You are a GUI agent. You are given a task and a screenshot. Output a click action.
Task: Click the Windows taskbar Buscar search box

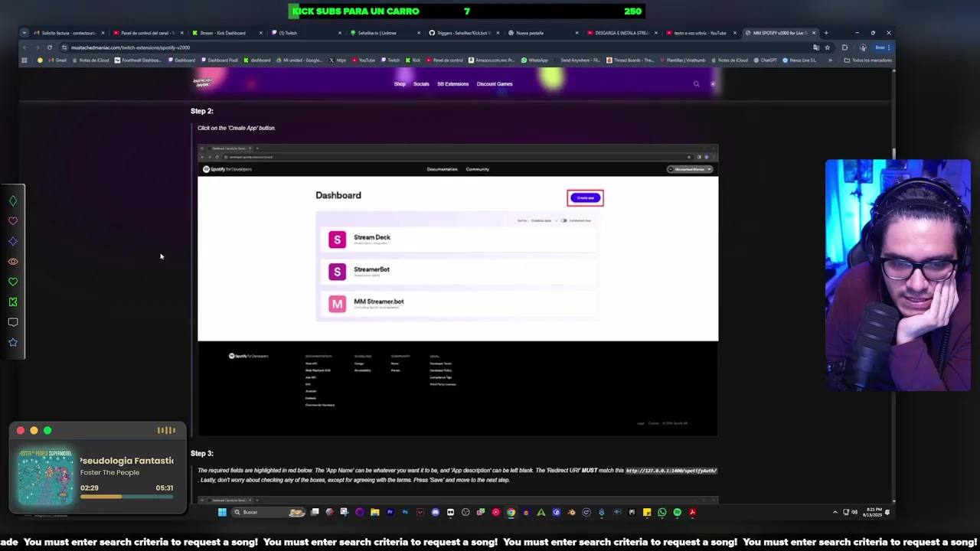click(268, 512)
